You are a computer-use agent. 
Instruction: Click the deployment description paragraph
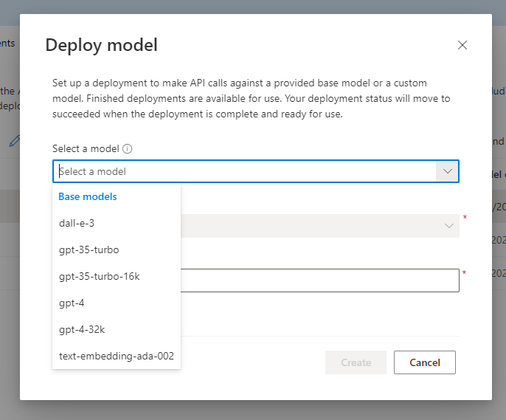point(251,98)
